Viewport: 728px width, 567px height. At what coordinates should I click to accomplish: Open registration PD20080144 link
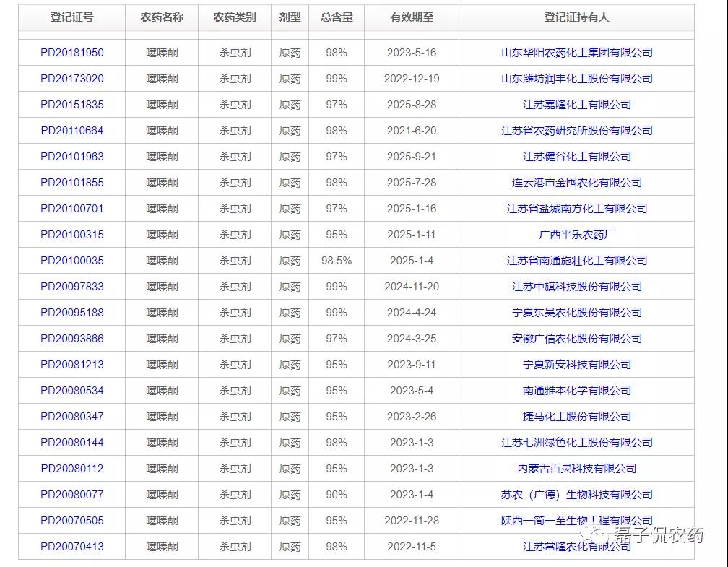click(72, 443)
